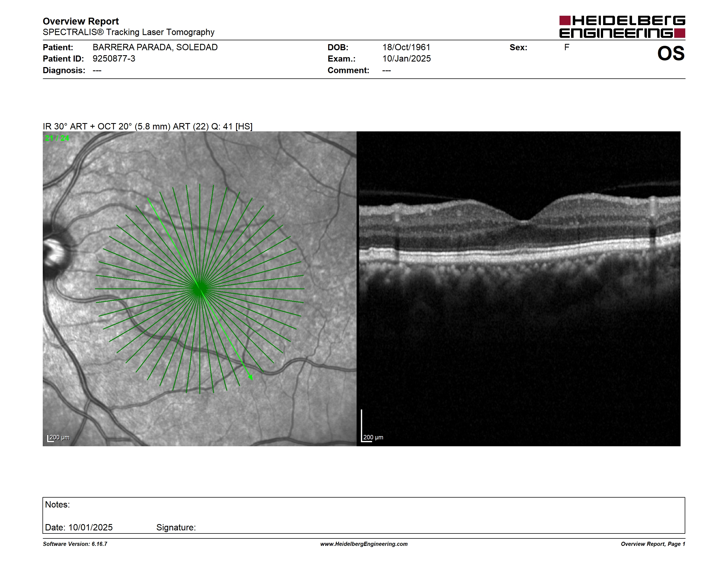Click the highlighted scan line arrowhead

point(251,377)
